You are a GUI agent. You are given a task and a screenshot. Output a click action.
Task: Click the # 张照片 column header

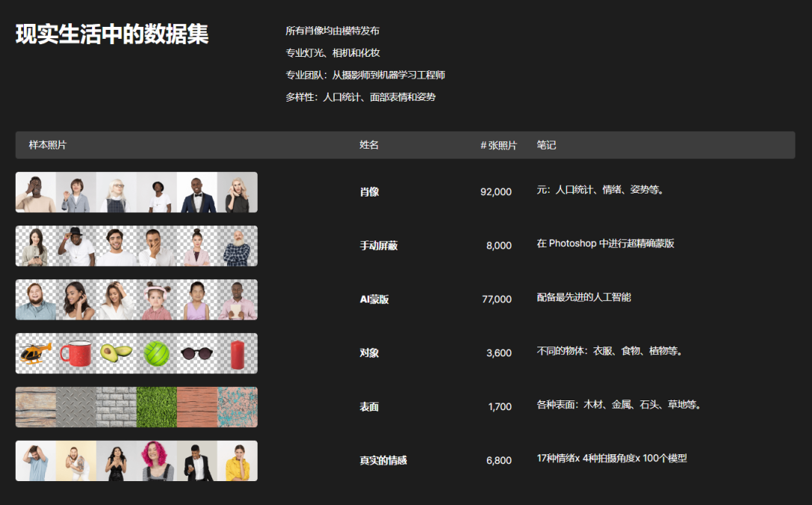(x=498, y=146)
